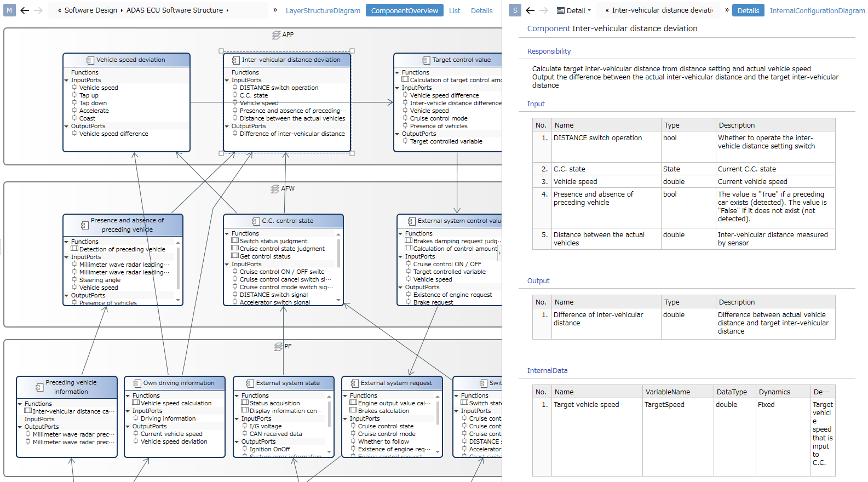Go back in the right detail pane

click(530, 10)
